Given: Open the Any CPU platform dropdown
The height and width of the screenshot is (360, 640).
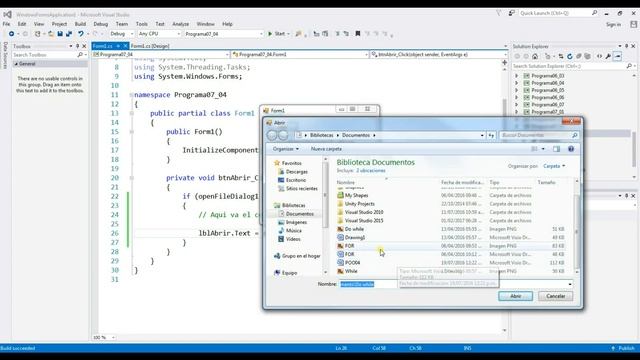Looking at the screenshot, I should click(178, 34).
